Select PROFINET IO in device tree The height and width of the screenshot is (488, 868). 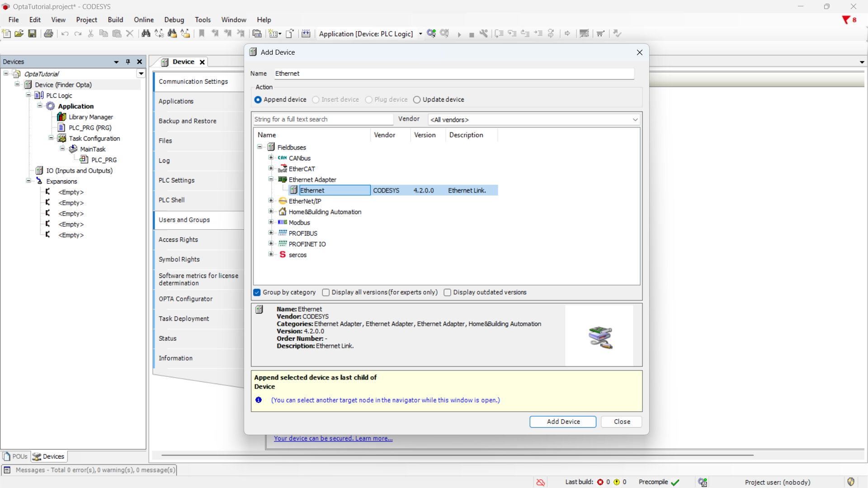[x=307, y=244]
